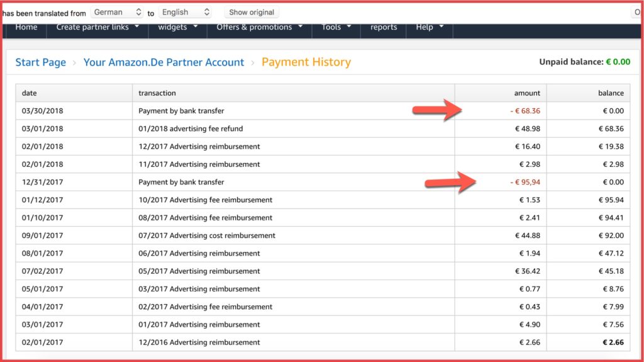
Task: Select the 08/2017 Advertising fee reimbursement row
Action: pyautogui.click(x=323, y=218)
